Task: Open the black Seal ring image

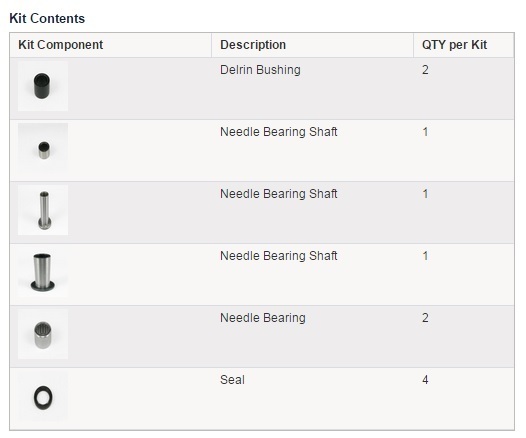Action: (43, 396)
